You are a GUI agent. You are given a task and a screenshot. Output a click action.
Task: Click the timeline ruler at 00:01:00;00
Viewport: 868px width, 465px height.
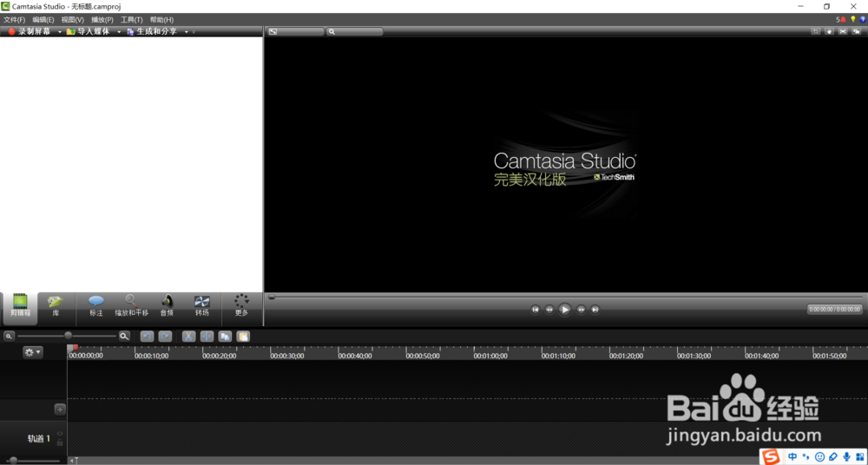[490, 356]
